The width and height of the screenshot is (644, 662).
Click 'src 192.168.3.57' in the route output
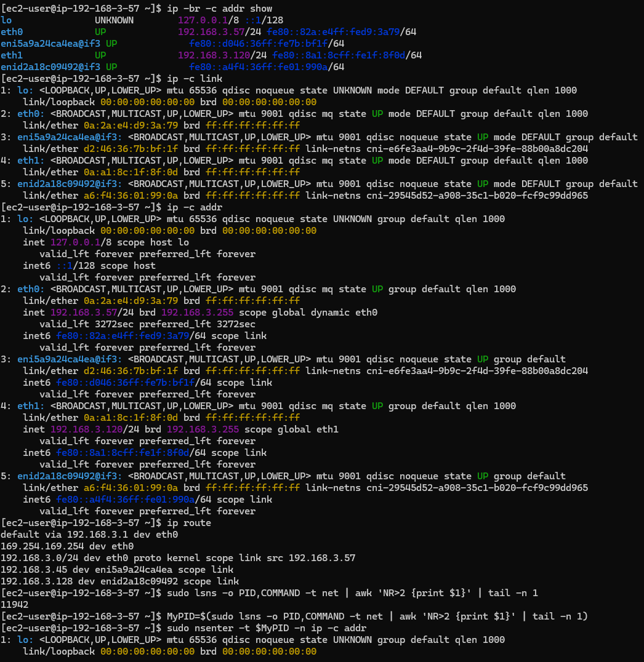(311, 558)
